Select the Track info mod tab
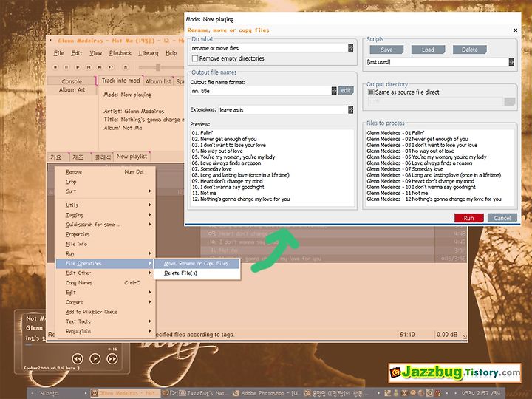This screenshot has height=399, width=532. (x=120, y=81)
